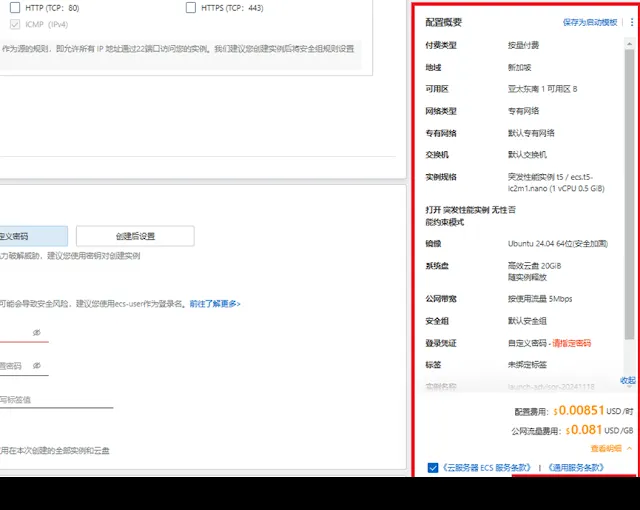Viewport: 640px width, 510px height.
Task: Click 收起 to collapse the summary
Action: [x=627, y=380]
